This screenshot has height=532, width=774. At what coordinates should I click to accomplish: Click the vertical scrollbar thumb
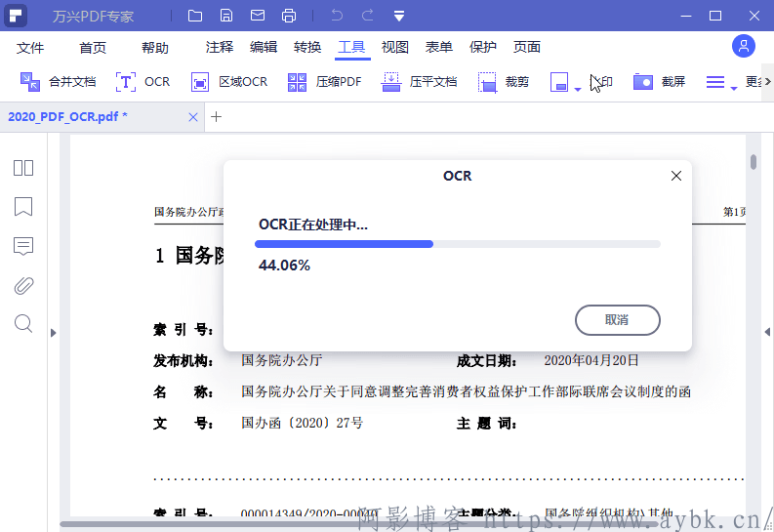[x=754, y=162]
